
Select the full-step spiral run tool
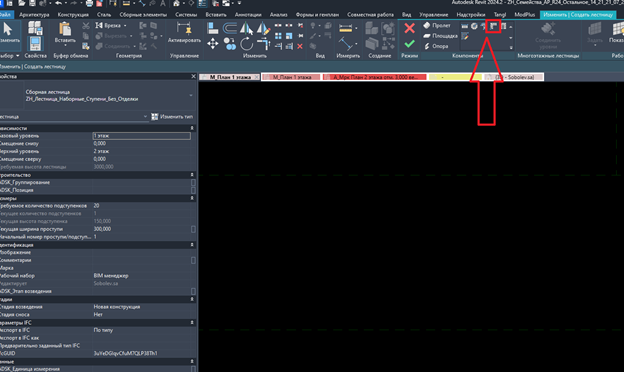(474, 26)
